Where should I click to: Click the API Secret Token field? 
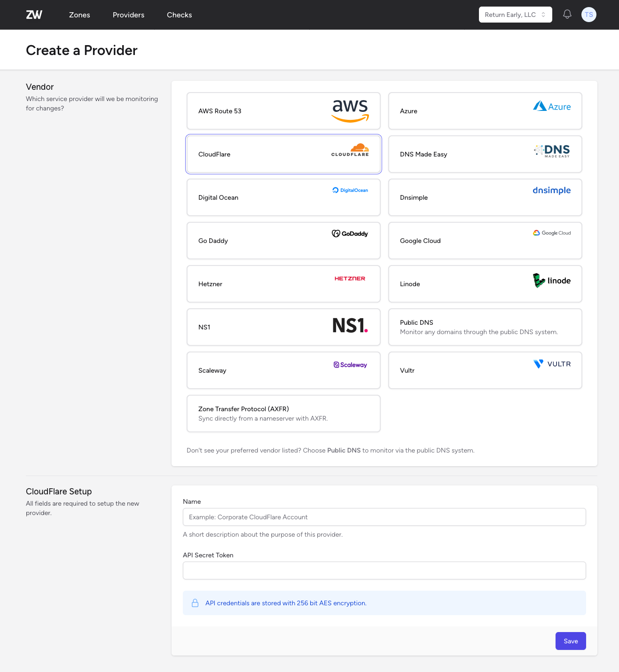[x=384, y=570]
